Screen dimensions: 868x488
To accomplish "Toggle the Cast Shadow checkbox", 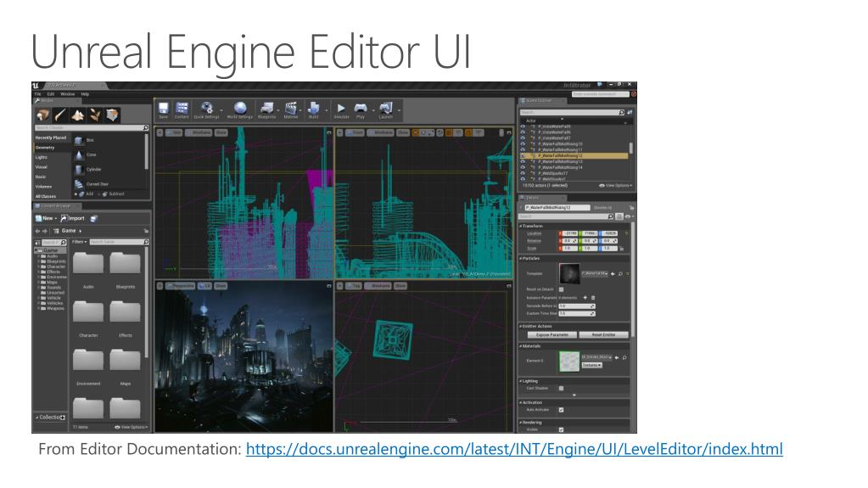I will click(x=562, y=389).
